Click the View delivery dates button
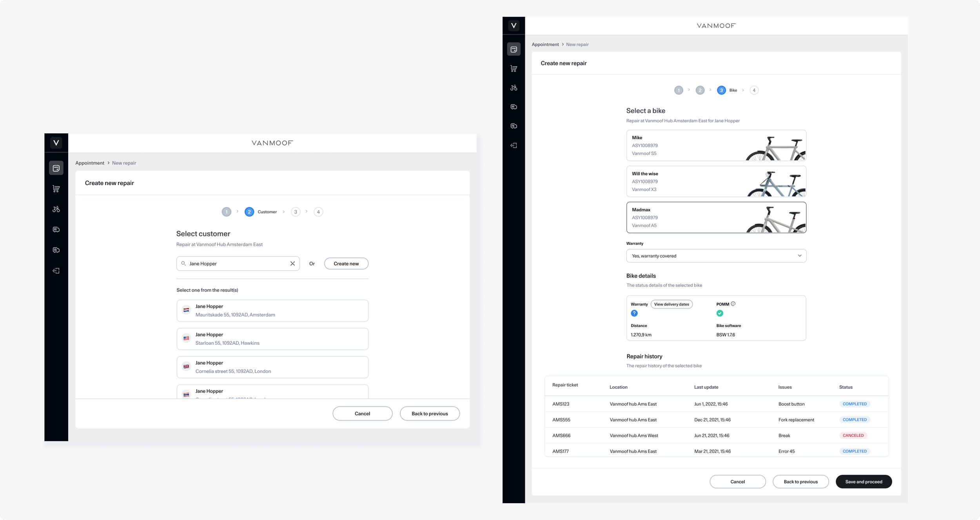This screenshot has width=980, height=520. pos(671,304)
